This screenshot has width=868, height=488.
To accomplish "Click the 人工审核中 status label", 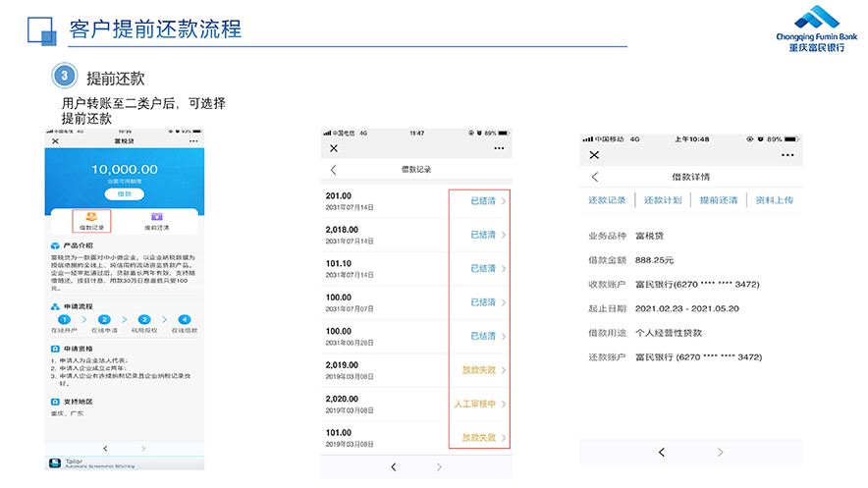I will click(x=475, y=404).
